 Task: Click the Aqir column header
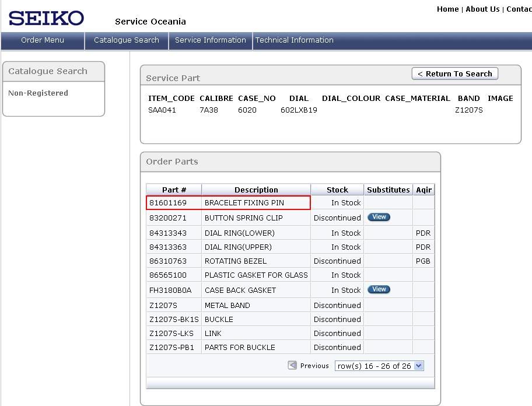point(423,190)
